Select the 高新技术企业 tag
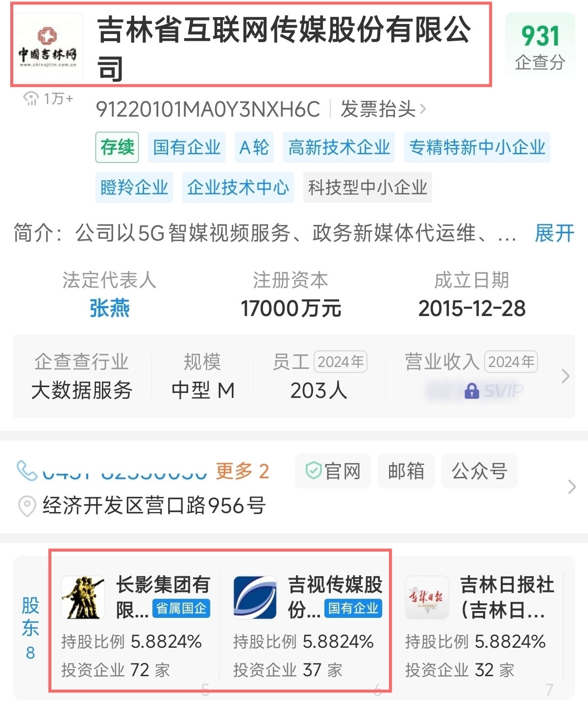Image resolution: width=588 pixels, height=710 pixels. (339, 147)
